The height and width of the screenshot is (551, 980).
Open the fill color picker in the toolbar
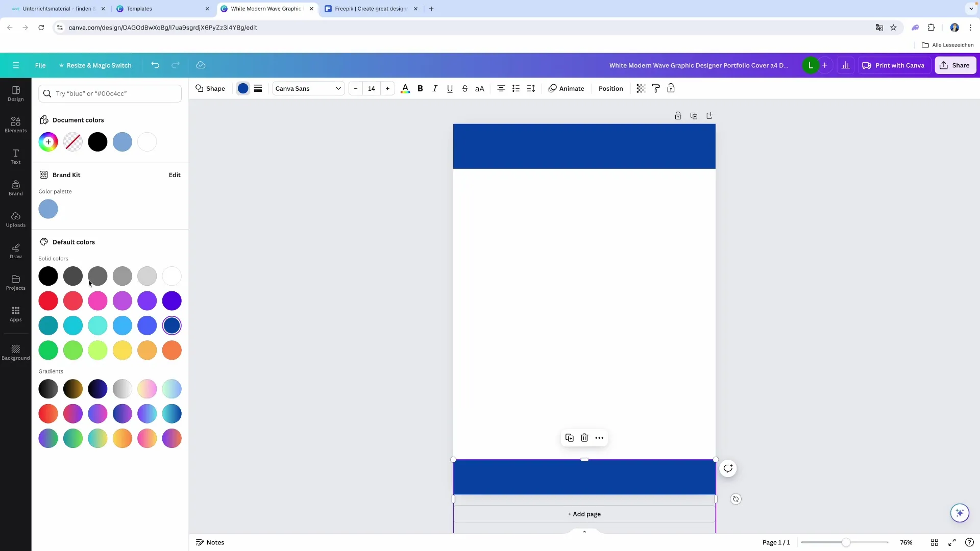tap(243, 88)
